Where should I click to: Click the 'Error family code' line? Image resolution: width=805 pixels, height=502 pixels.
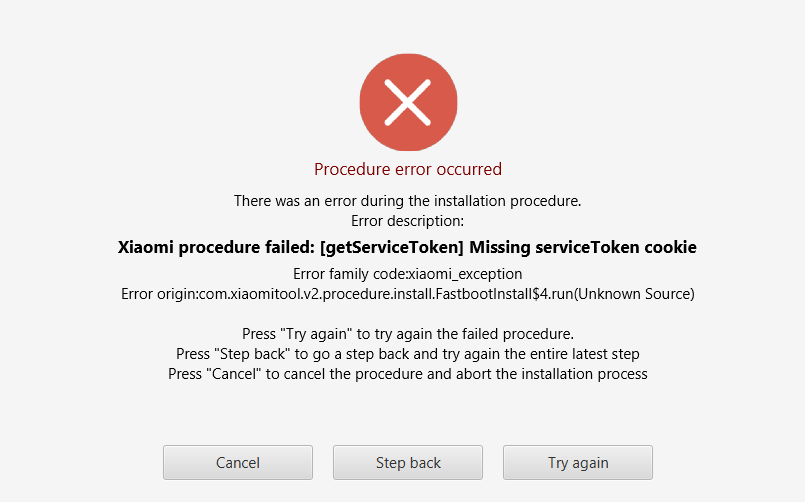(x=408, y=274)
